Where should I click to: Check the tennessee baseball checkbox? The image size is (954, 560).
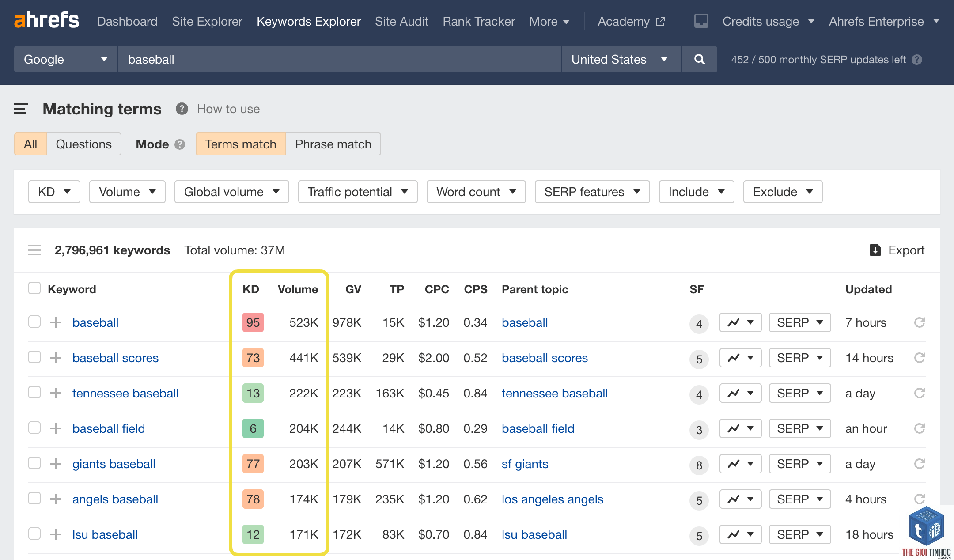coord(34,392)
